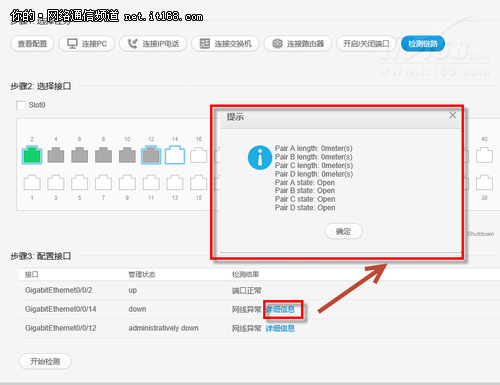Viewport: 500px width, 385px height.
Task: Select highlighted port 12 icon
Action: point(151,155)
